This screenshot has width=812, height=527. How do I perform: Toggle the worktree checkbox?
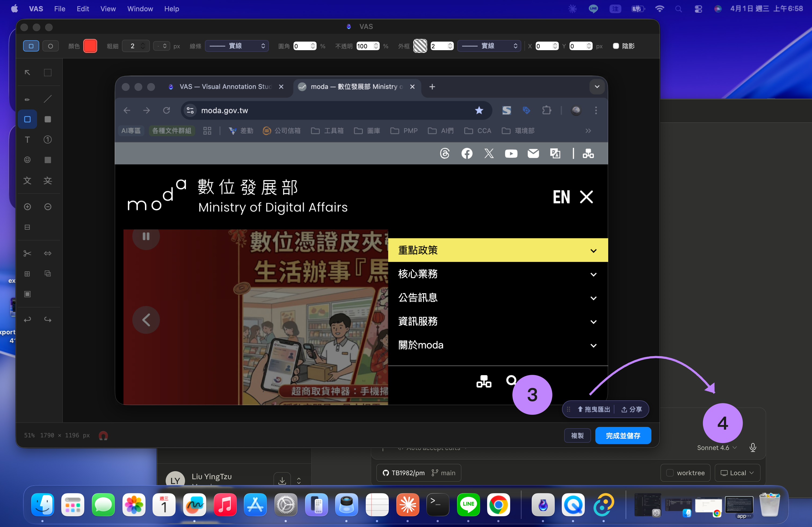pyautogui.click(x=670, y=473)
